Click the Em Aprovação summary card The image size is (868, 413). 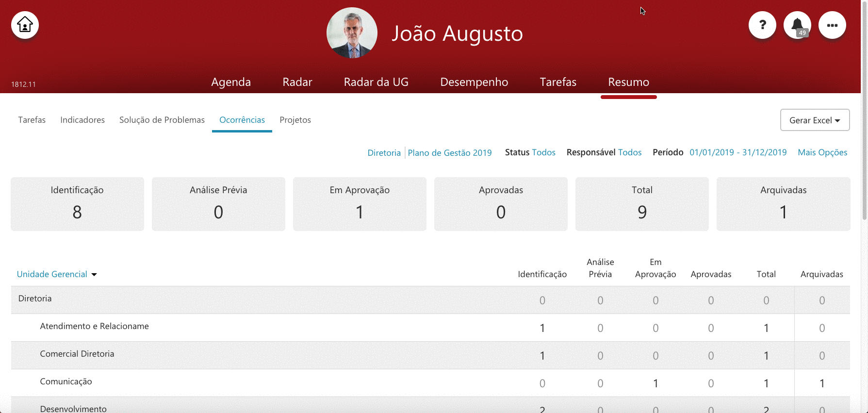click(x=360, y=204)
